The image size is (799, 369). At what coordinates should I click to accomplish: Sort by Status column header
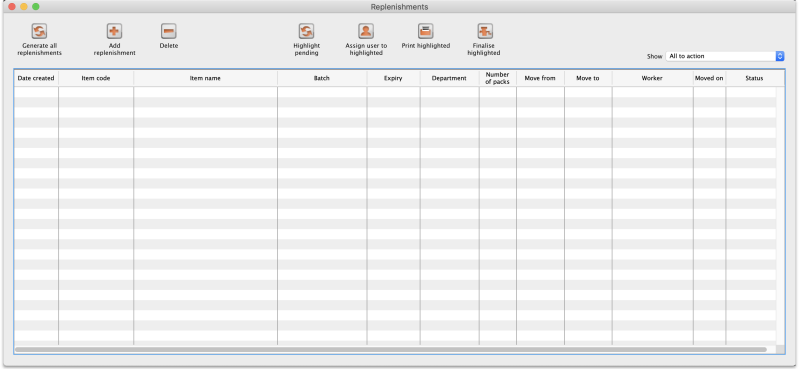(755, 78)
